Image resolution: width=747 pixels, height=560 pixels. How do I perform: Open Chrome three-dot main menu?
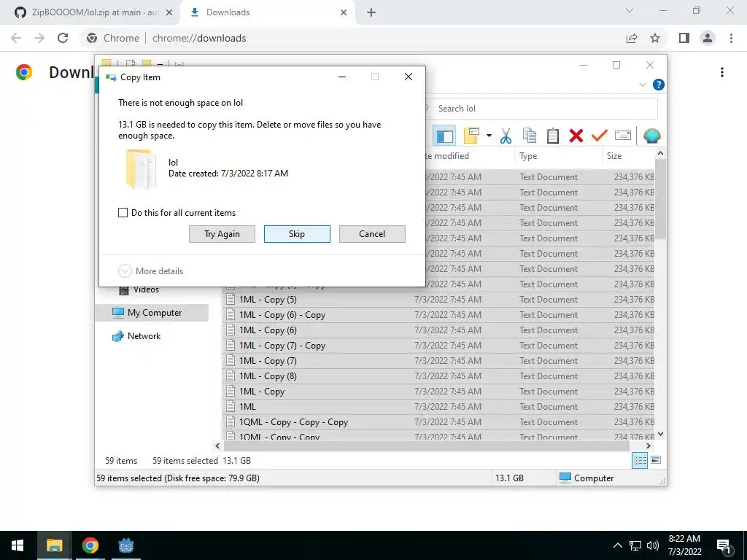[731, 38]
